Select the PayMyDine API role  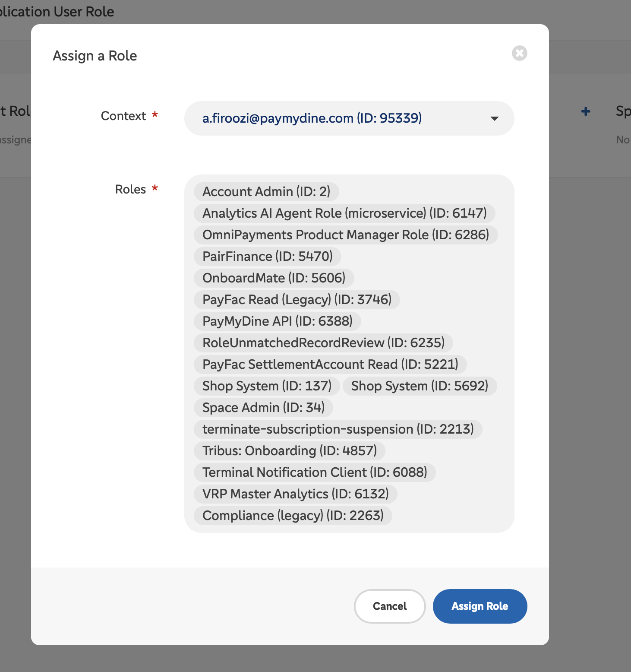[x=278, y=321]
